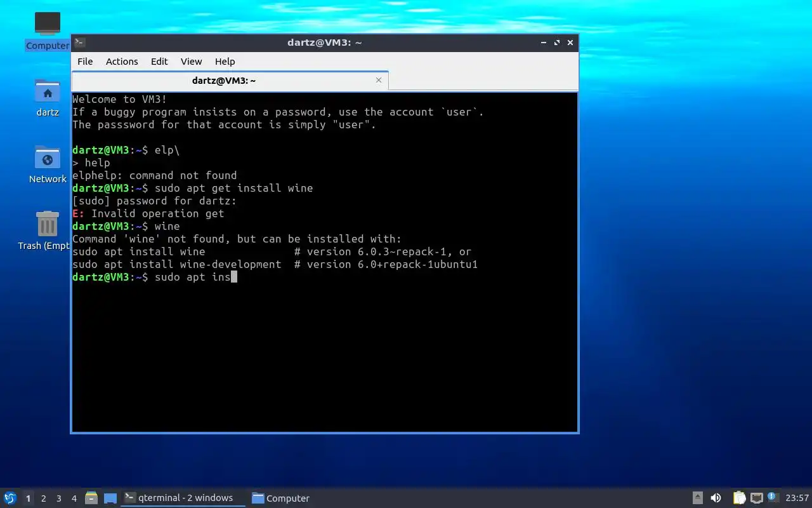Select the dartz@VM3: ~ terminal tab

pos(230,81)
